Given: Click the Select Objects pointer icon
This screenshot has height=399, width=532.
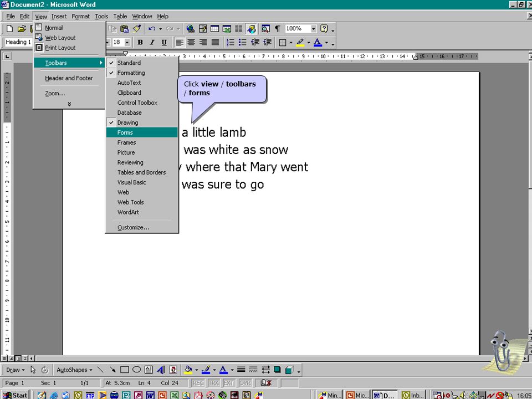Looking at the screenshot, I should (x=33, y=370).
